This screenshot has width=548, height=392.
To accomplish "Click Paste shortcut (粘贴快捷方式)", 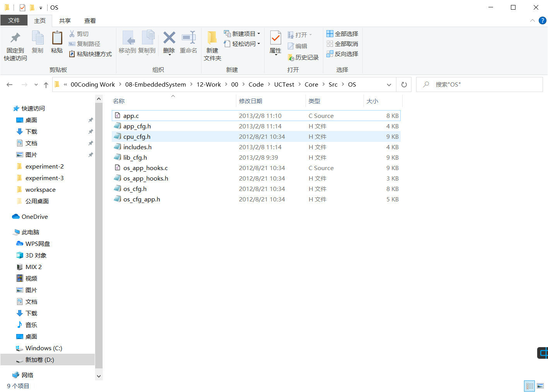I will pos(90,54).
